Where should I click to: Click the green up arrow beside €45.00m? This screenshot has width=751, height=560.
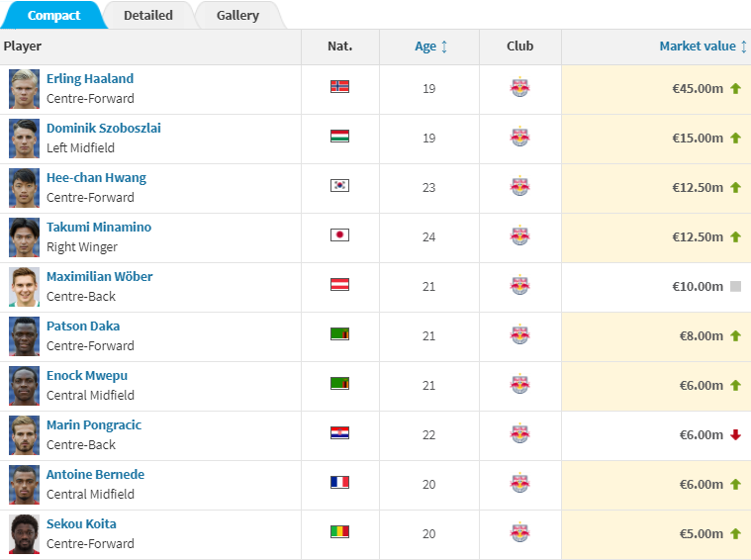(735, 89)
